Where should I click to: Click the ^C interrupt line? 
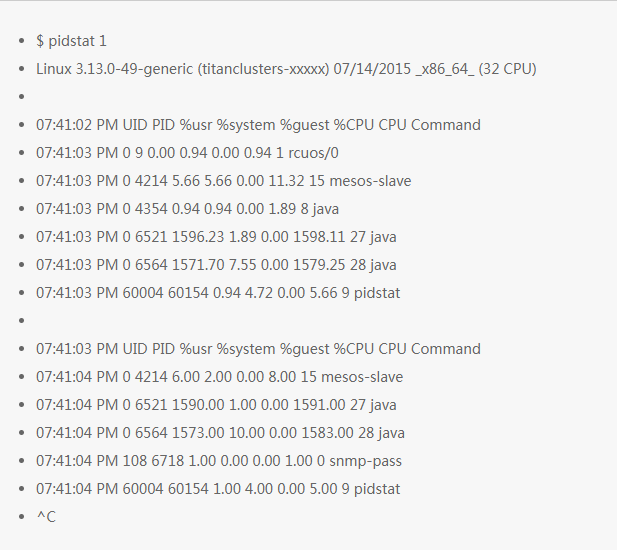click(46, 517)
